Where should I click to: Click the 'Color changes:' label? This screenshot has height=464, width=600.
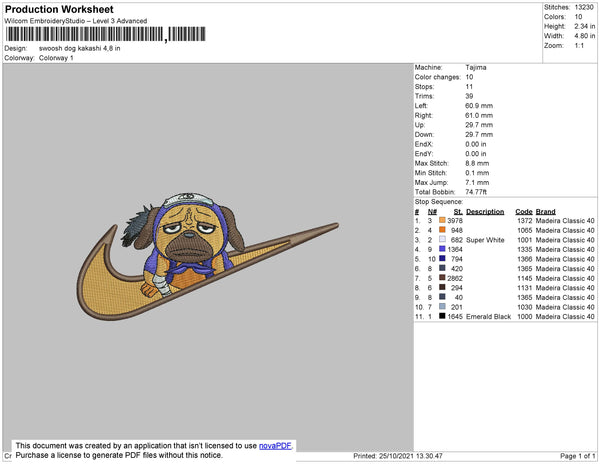pyautogui.click(x=437, y=77)
